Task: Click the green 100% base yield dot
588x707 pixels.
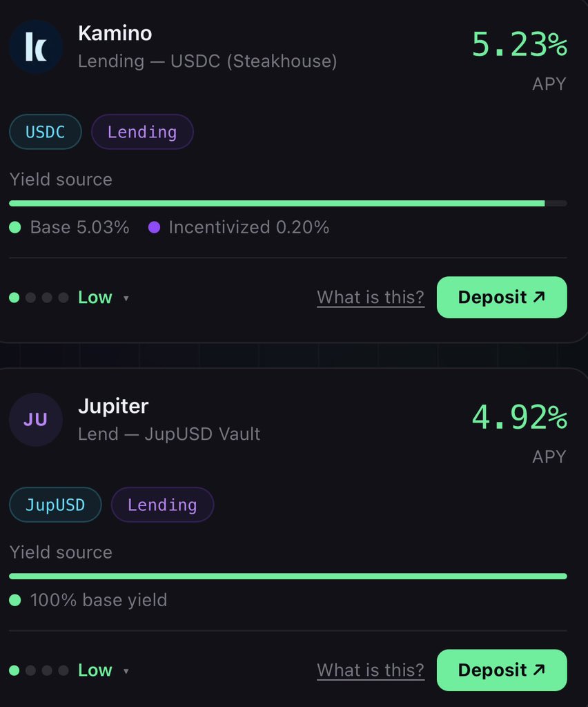Action: [x=15, y=600]
